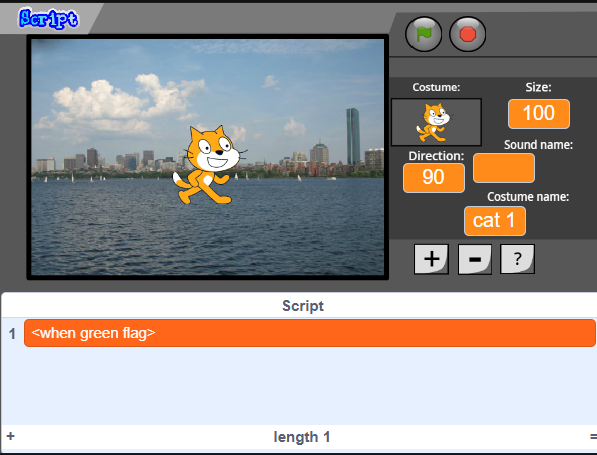Viewport: 597px width, 455px height.
Task: Click the tall skyscraper in the backdrop
Action: 353,136
